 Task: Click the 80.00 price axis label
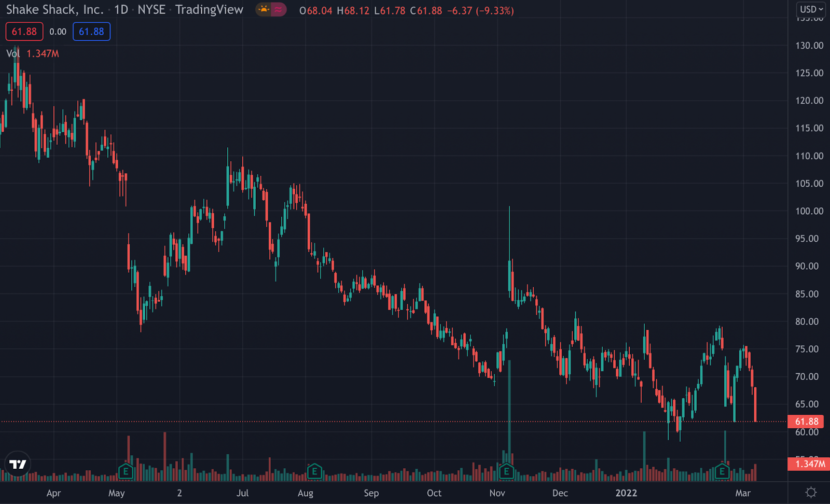pyautogui.click(x=807, y=321)
